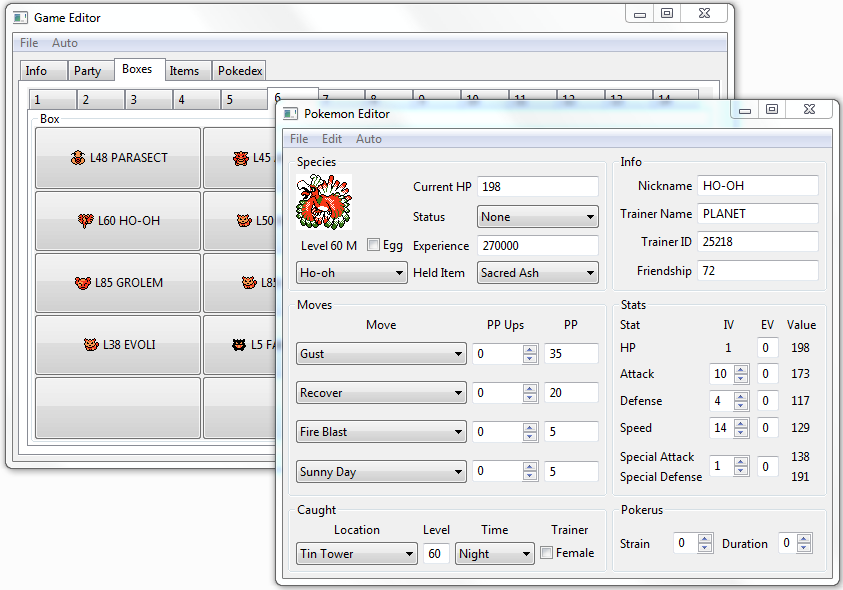The image size is (843, 590).
Task: Open File menu in Pokemon Editor
Action: pos(299,139)
